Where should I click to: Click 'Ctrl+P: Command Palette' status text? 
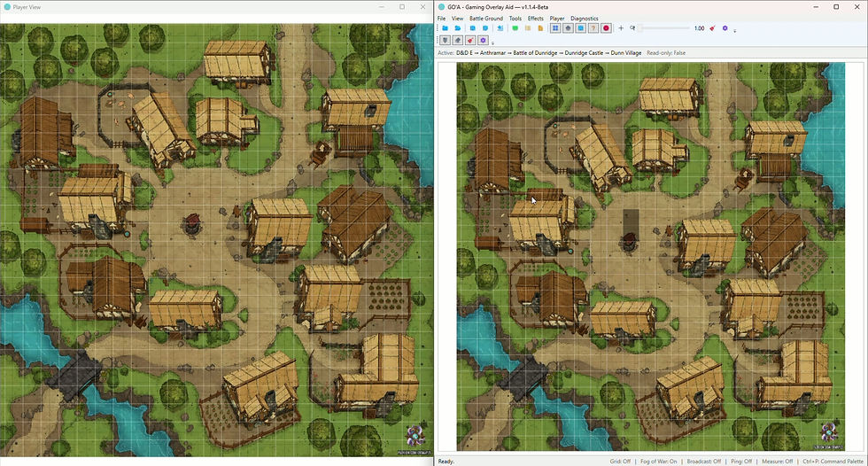click(833, 461)
